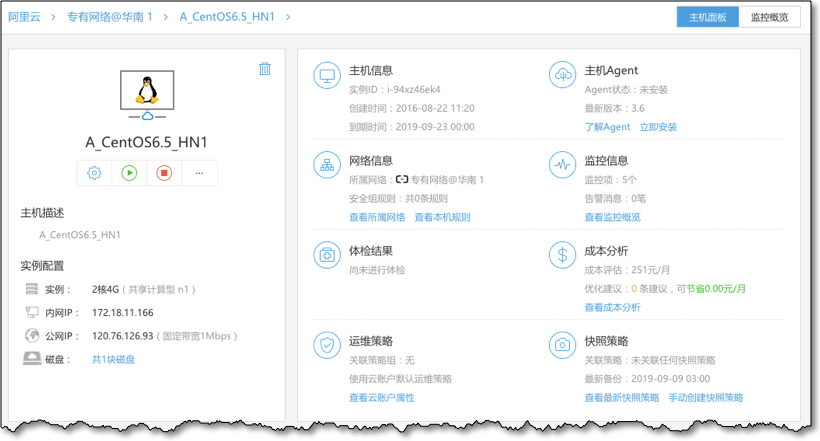The height and width of the screenshot is (441, 820).
Task: Click the Agent状态 未安装 text
Action: point(626,89)
